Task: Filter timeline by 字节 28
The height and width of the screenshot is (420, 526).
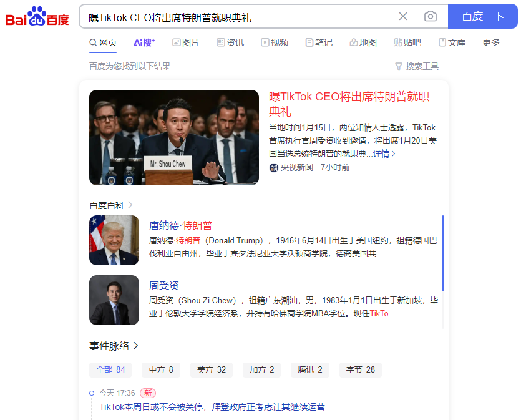Action: (x=361, y=369)
